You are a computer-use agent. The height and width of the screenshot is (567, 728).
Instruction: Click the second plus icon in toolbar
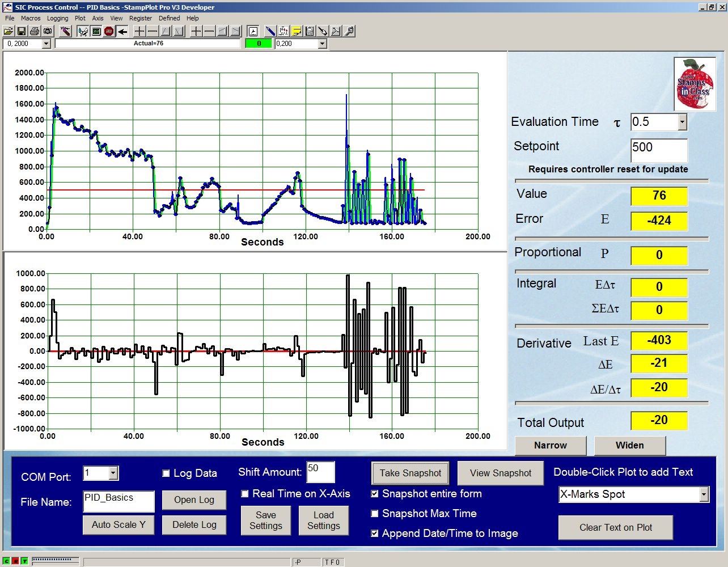coord(196,31)
